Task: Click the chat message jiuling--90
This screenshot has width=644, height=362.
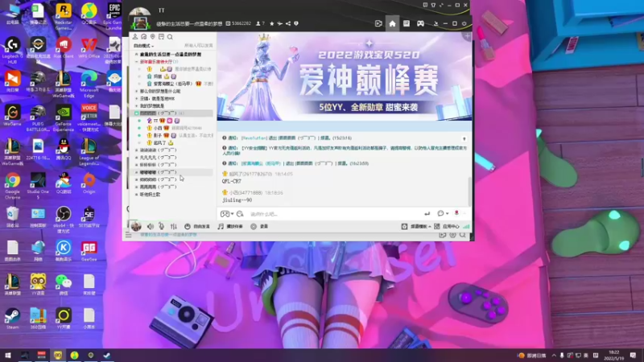Action: point(237,200)
